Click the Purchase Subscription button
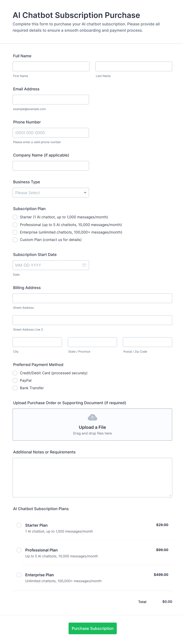This screenshot has width=183, height=644. tap(92, 628)
